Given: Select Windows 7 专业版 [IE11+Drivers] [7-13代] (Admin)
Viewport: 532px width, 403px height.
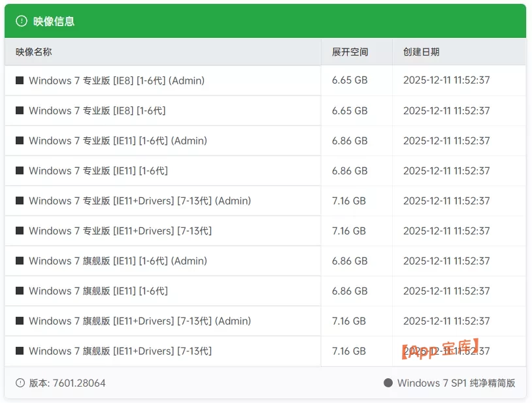Looking at the screenshot, I should pos(140,201).
